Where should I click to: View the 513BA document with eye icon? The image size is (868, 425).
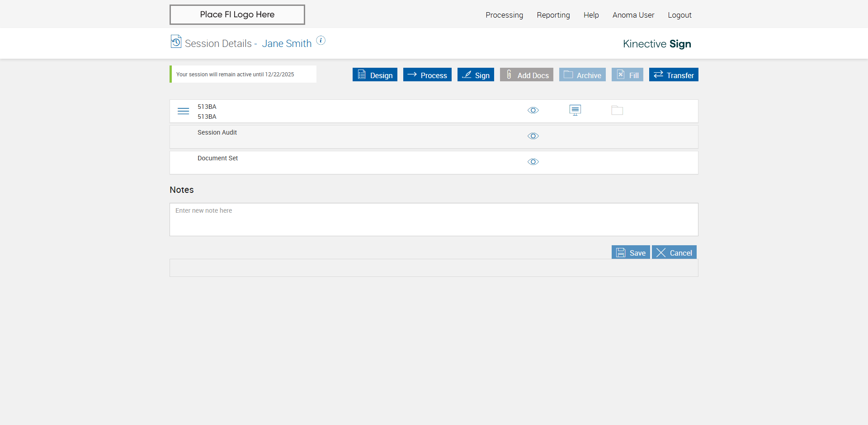(x=533, y=110)
